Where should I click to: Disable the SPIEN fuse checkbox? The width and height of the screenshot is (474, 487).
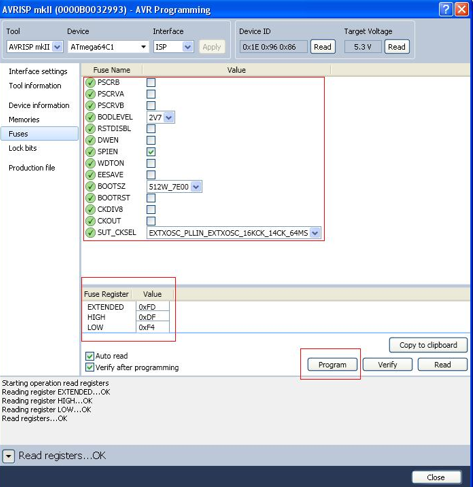[151, 152]
